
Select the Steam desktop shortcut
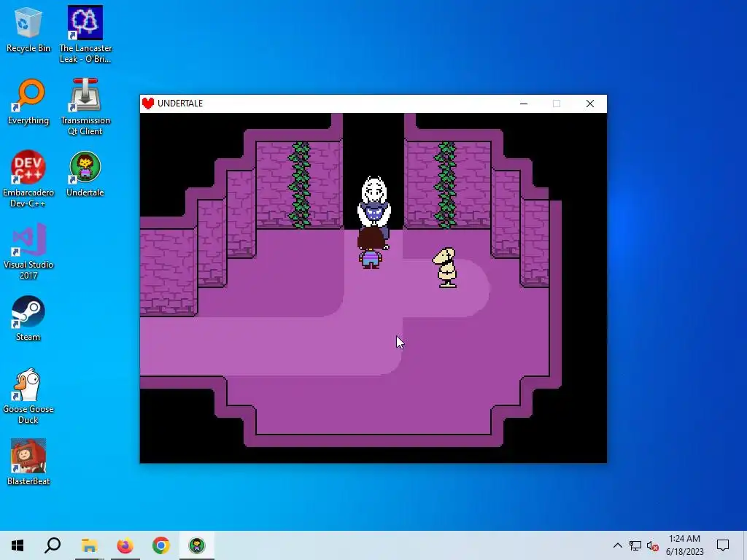pyautogui.click(x=28, y=319)
